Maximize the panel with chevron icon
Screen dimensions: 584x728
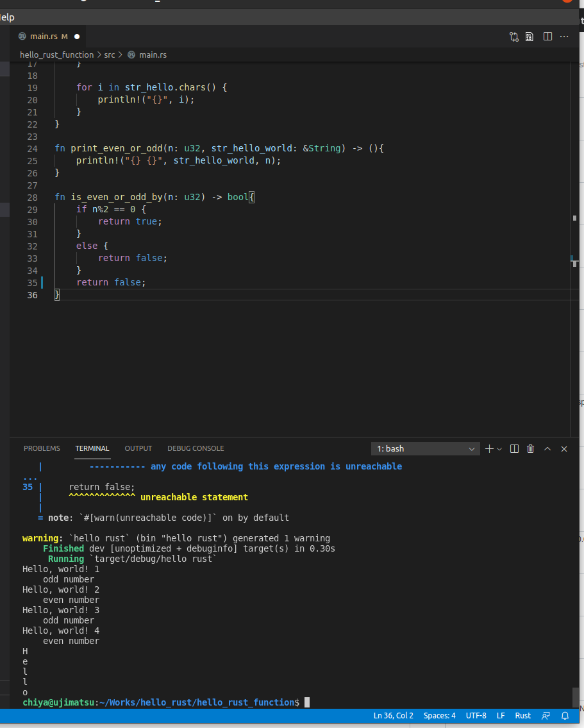coord(547,448)
